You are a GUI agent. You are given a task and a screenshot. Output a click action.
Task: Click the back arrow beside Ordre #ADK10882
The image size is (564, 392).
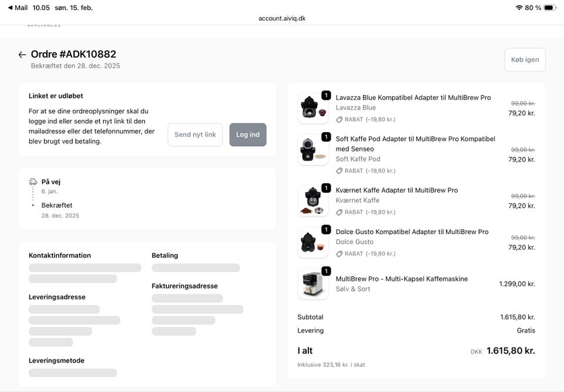pyautogui.click(x=22, y=55)
